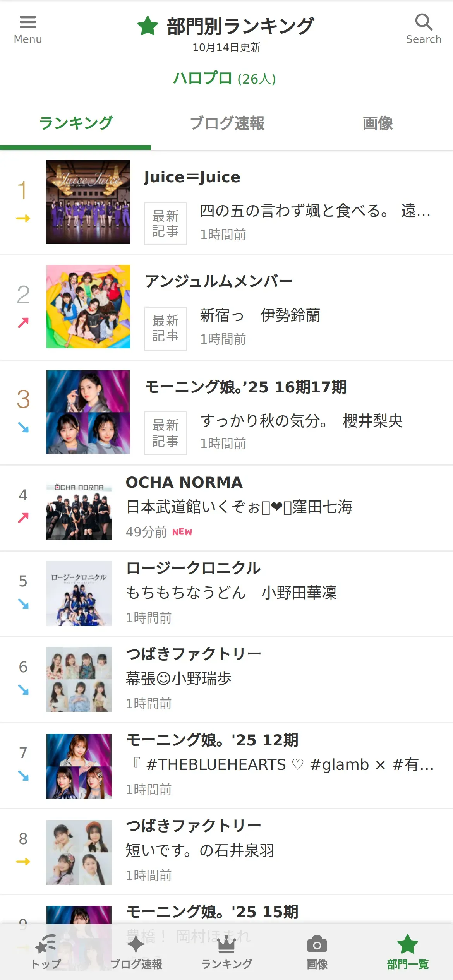
Task: Switch to the 画像 tab
Action: (x=378, y=123)
